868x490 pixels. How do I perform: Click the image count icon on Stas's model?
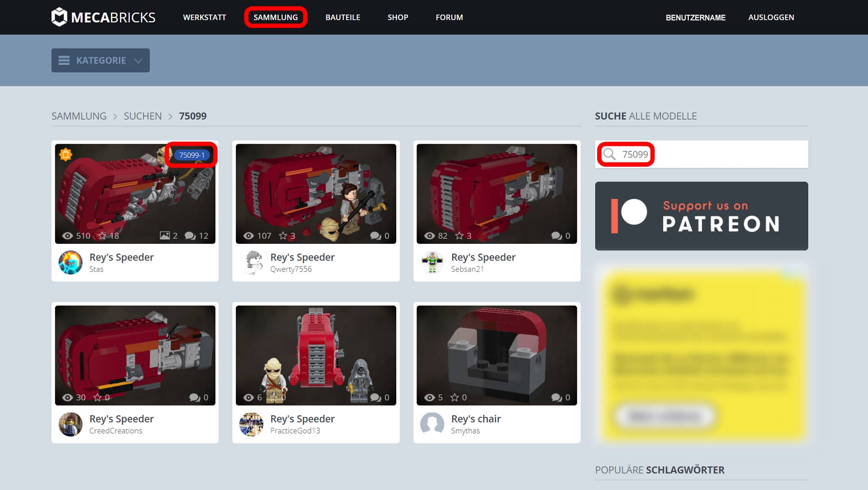click(x=164, y=236)
